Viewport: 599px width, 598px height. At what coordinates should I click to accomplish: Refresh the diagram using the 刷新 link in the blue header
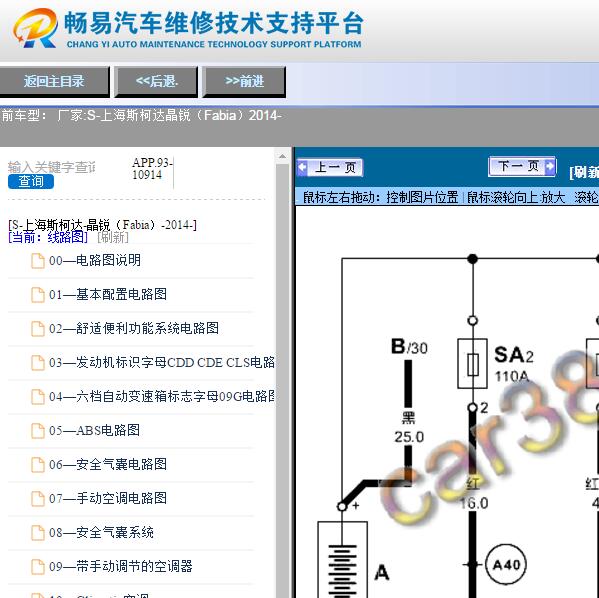(584, 172)
